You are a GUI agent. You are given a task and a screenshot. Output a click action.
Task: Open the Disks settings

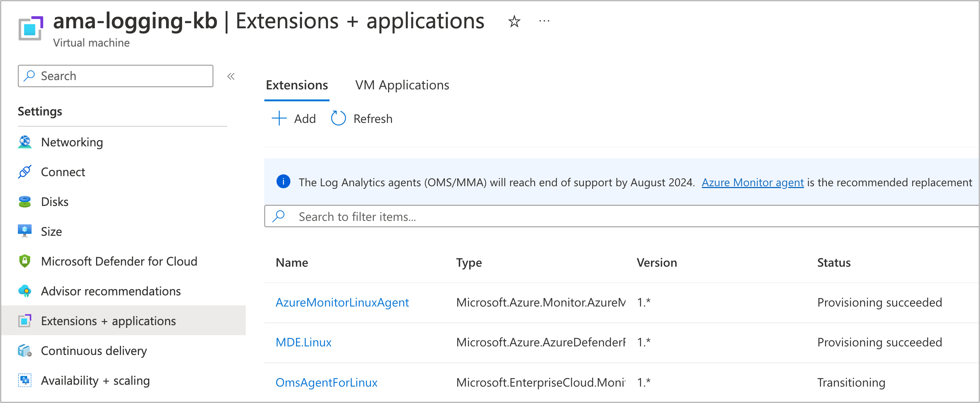[x=54, y=201]
